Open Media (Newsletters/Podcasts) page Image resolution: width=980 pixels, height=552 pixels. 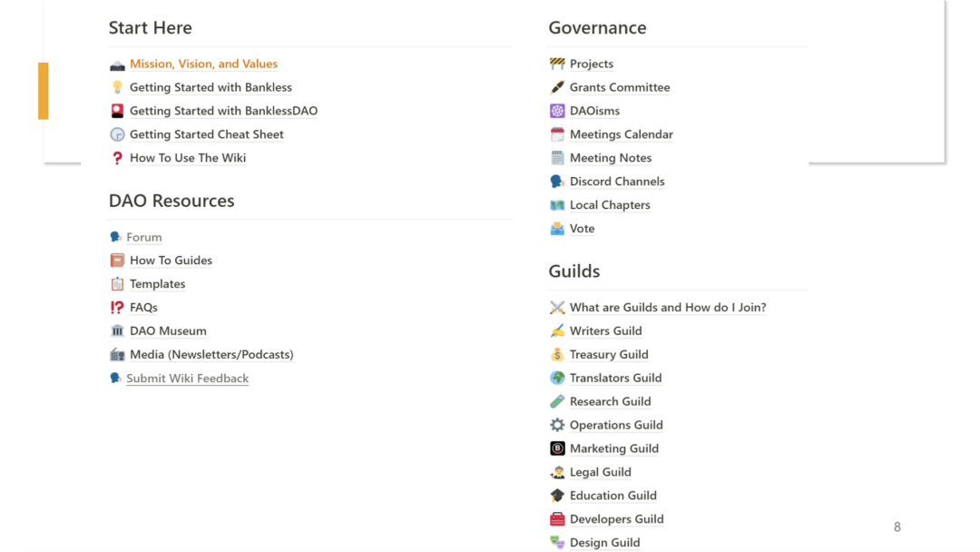[211, 355]
